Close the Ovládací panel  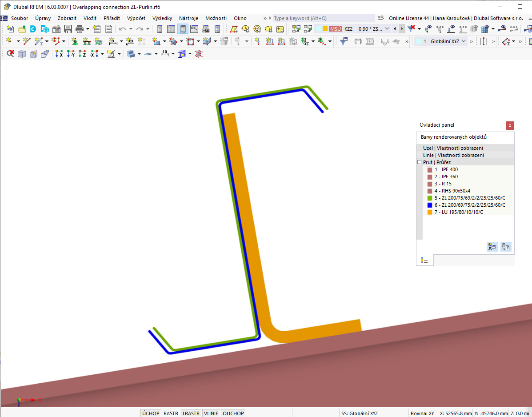click(510, 125)
